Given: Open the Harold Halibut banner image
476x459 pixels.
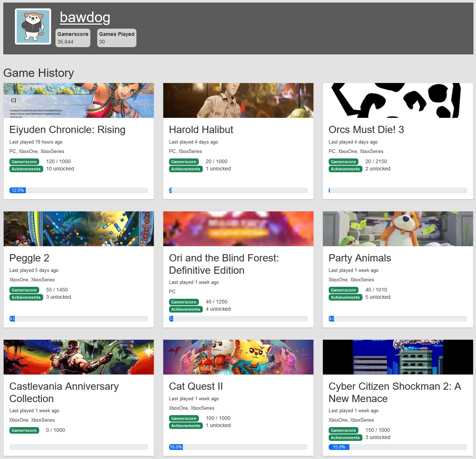Looking at the screenshot, I should 238,100.
